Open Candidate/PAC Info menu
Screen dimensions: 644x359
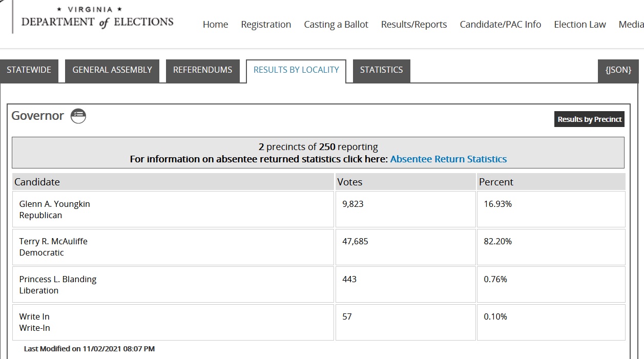coord(501,25)
